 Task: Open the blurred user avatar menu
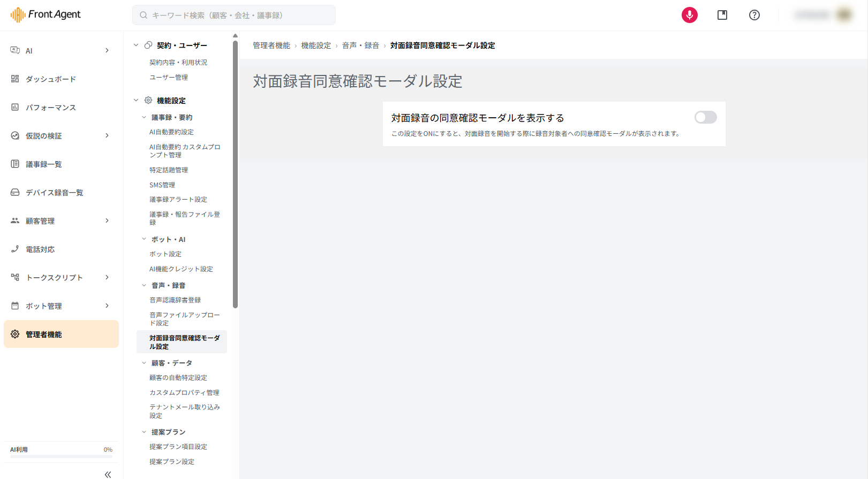pos(844,15)
